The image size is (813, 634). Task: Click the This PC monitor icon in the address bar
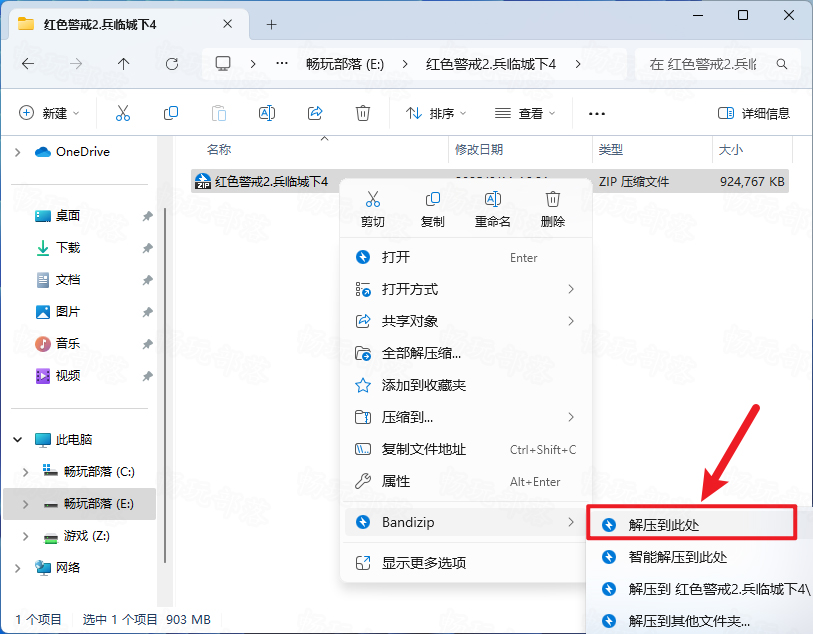(x=223, y=64)
